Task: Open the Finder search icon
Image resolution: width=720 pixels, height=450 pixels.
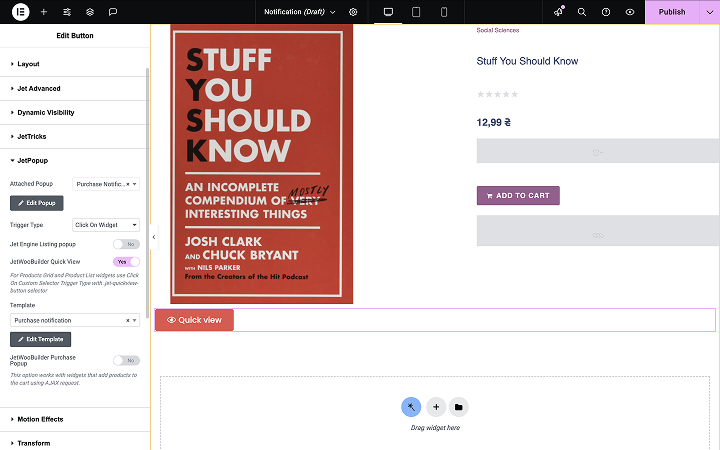Action: pyautogui.click(x=582, y=12)
